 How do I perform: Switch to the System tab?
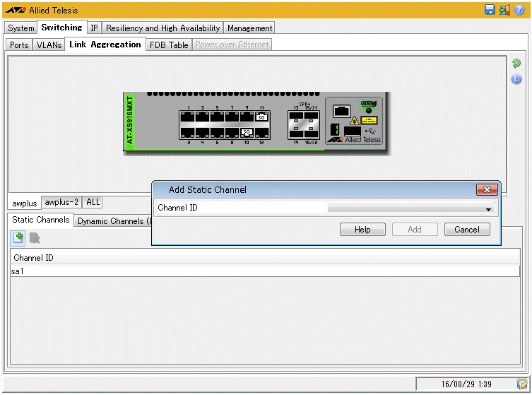pos(21,28)
